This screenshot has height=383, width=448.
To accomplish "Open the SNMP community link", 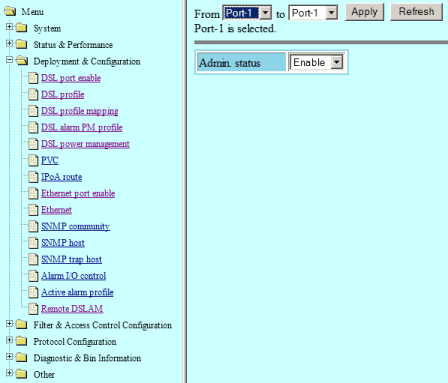I will pyautogui.click(x=76, y=227).
